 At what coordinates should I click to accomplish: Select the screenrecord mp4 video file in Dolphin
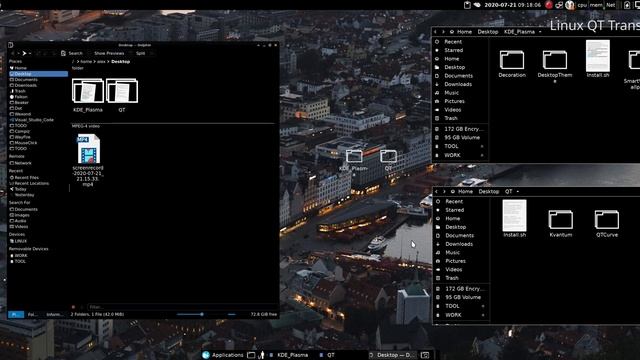tap(88, 160)
